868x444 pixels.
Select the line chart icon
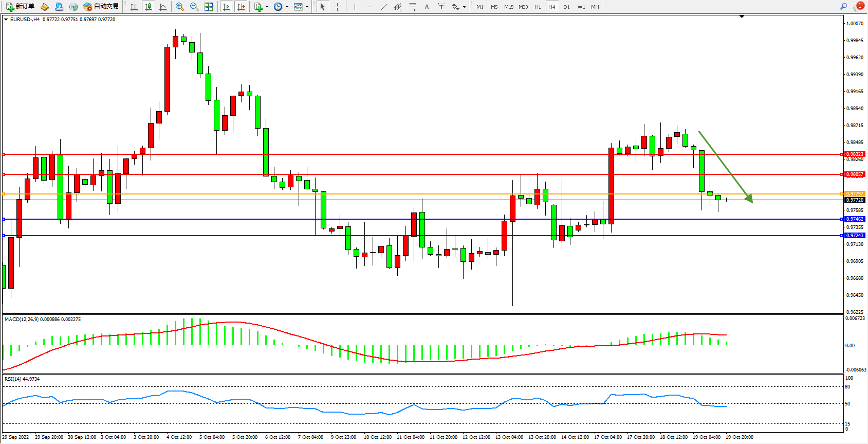pos(163,7)
